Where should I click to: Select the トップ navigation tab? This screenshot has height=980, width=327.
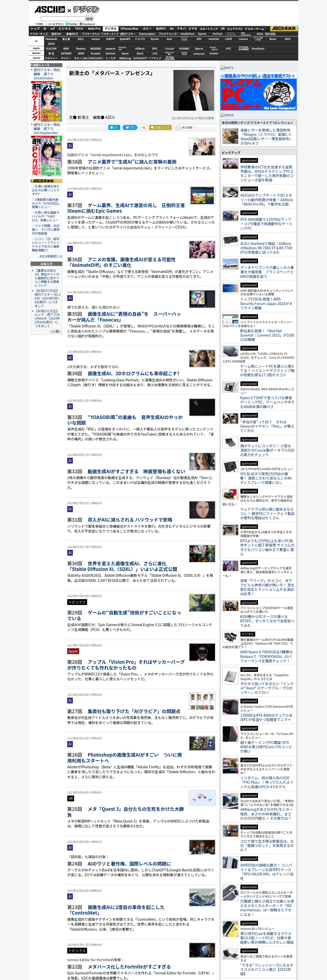coord(35,28)
